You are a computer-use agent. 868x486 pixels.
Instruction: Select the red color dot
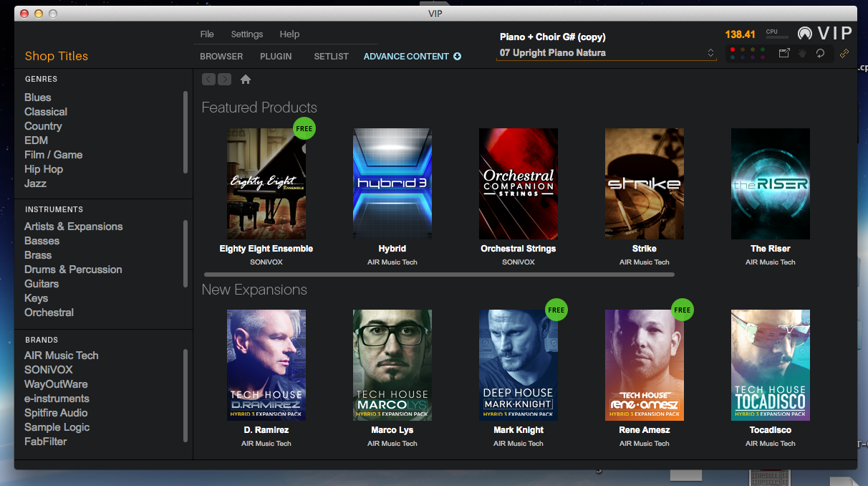point(732,49)
